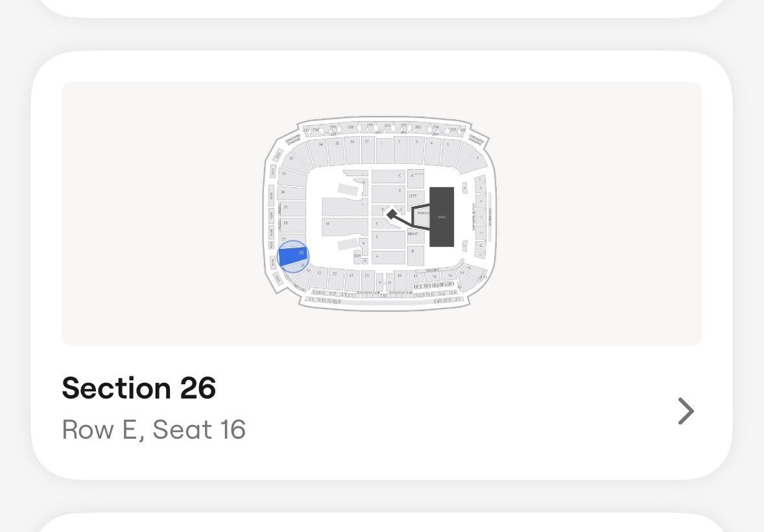The image size is (764, 532).
Task: Open ticket details with the right chevron
Action: click(x=686, y=411)
